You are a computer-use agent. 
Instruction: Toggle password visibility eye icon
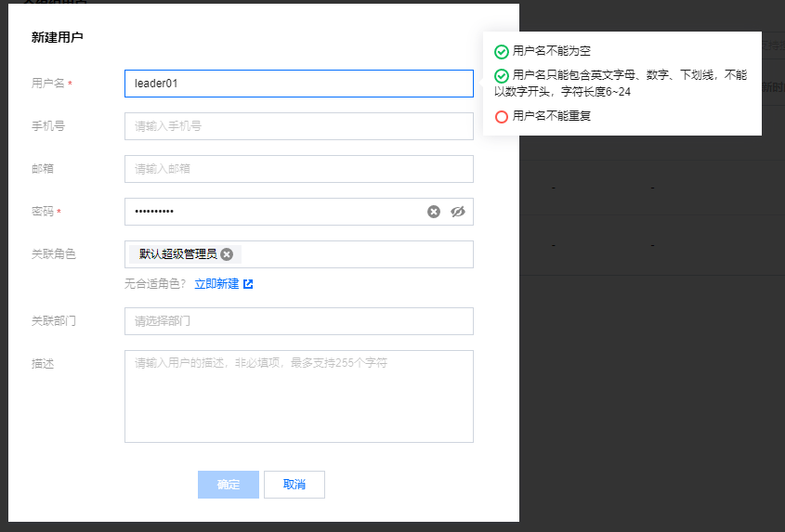pos(458,212)
